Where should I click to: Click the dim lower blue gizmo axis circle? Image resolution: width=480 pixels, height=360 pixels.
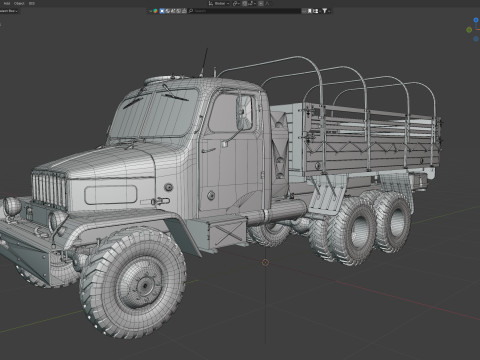pyautogui.click(x=476, y=39)
